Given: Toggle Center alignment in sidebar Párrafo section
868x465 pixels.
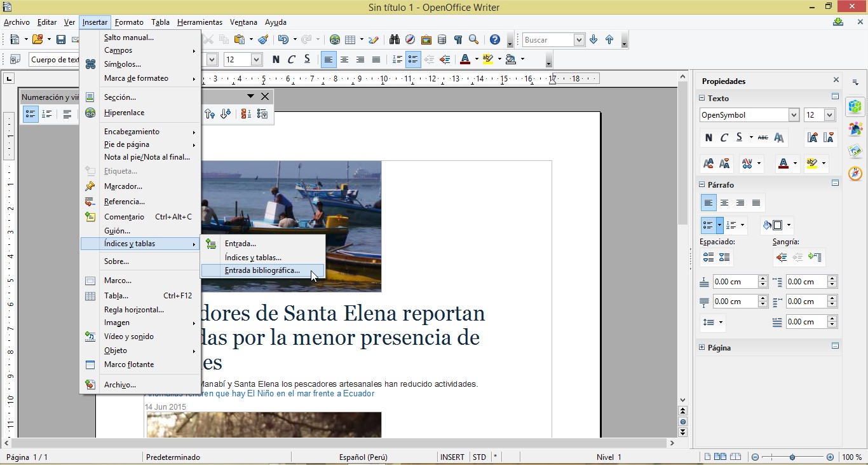Looking at the screenshot, I should [724, 203].
